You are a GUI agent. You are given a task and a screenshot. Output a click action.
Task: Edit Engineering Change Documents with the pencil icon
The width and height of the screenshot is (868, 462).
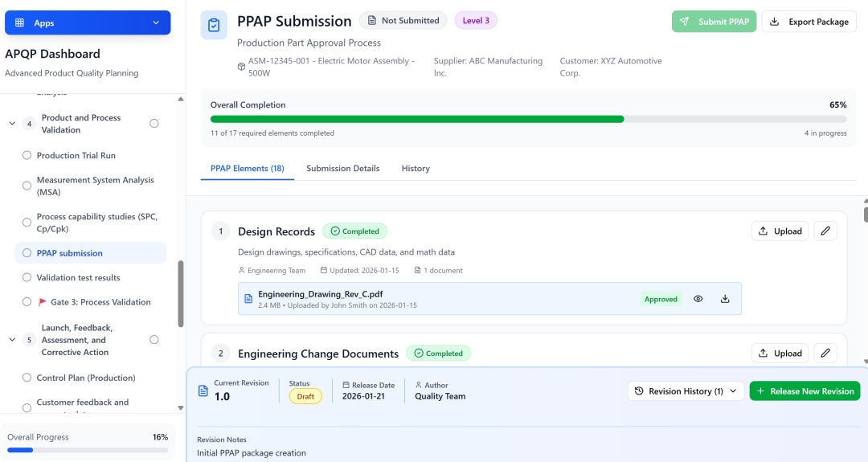[x=825, y=353]
